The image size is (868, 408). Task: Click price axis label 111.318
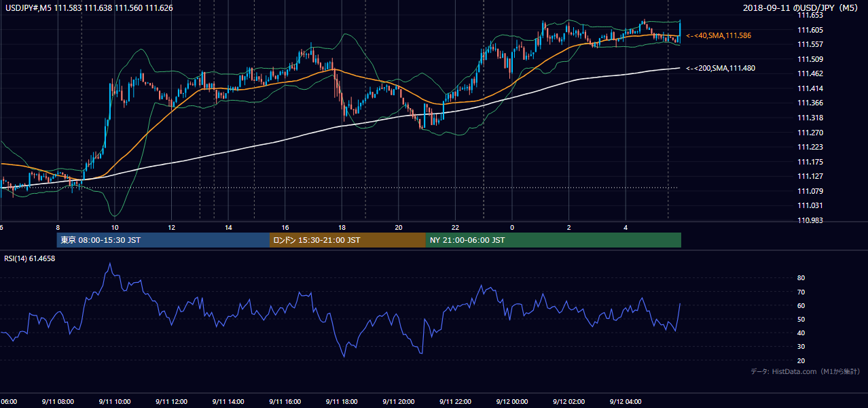810,118
